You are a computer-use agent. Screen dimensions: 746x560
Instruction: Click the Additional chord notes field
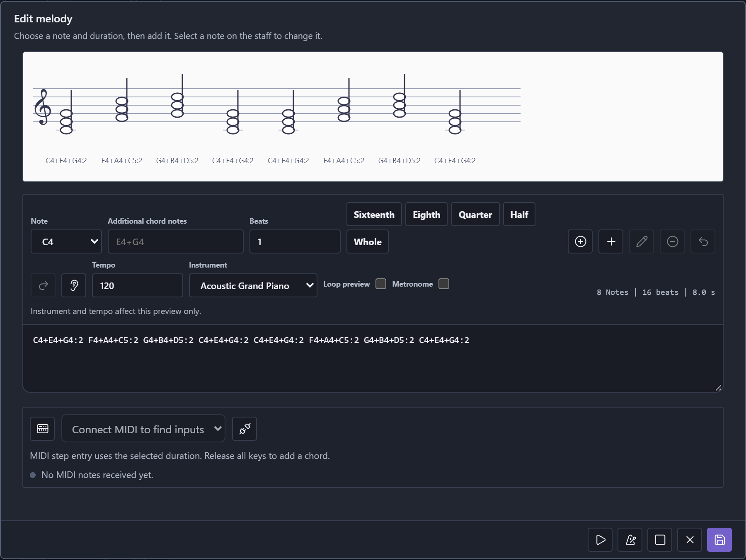(x=176, y=241)
